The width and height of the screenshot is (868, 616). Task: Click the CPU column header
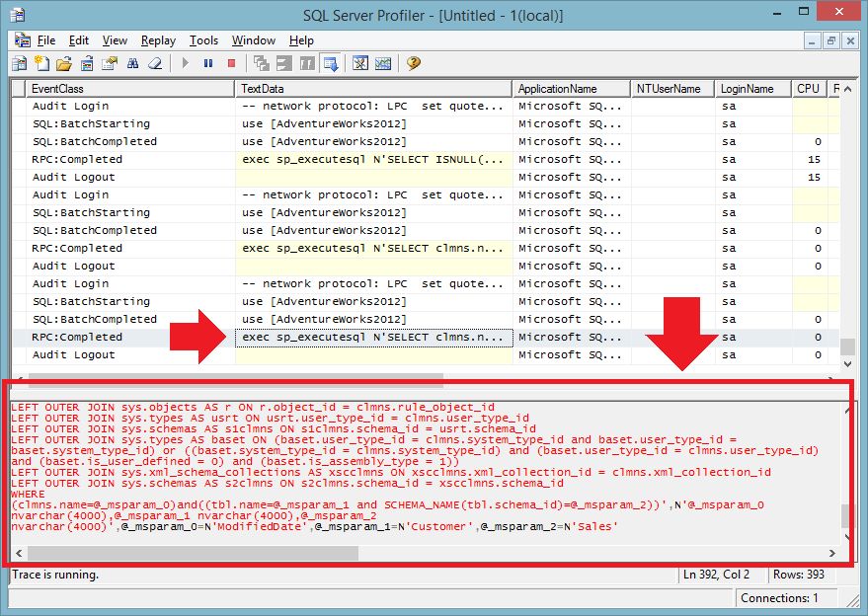809,89
